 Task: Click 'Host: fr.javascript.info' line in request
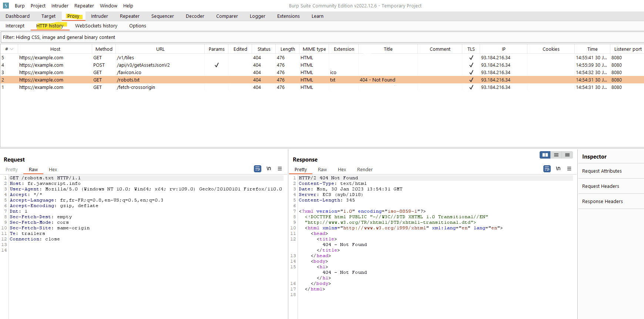click(45, 183)
